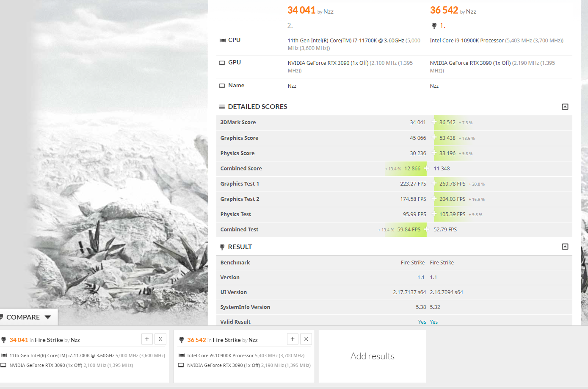Click CPU icon in 34 041 compare card

pos(4,356)
